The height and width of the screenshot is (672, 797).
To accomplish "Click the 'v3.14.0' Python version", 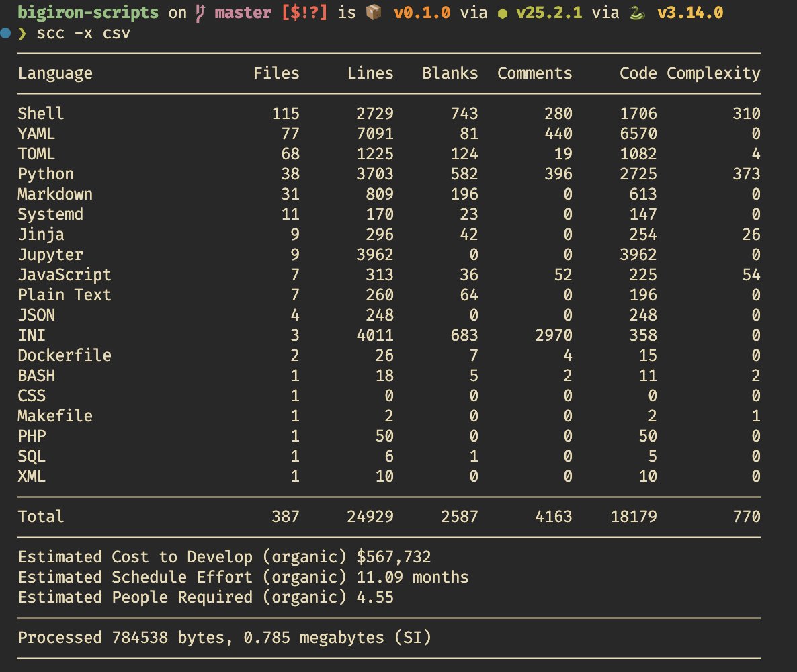I will [689, 12].
